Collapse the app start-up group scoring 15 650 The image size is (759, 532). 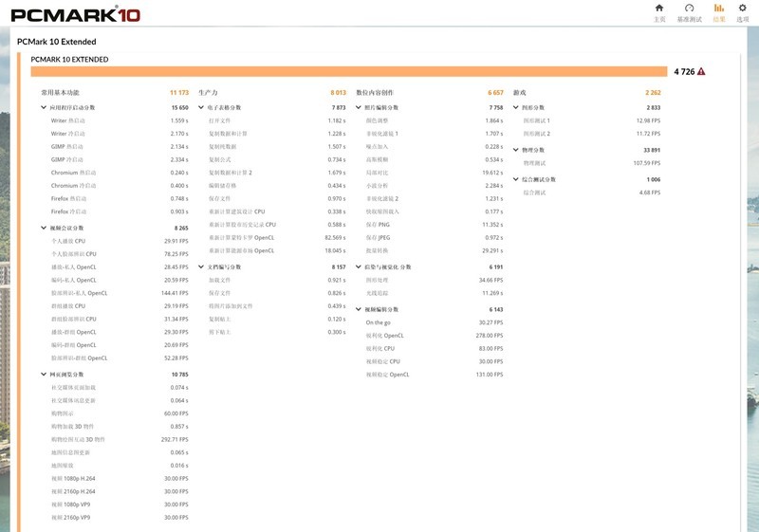pyautogui.click(x=44, y=107)
